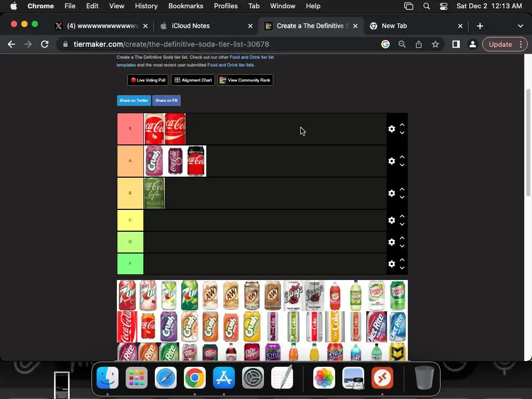Click the zoom magnifier icon in the address bar
Screen dimensions: 532x399
pos(402,45)
